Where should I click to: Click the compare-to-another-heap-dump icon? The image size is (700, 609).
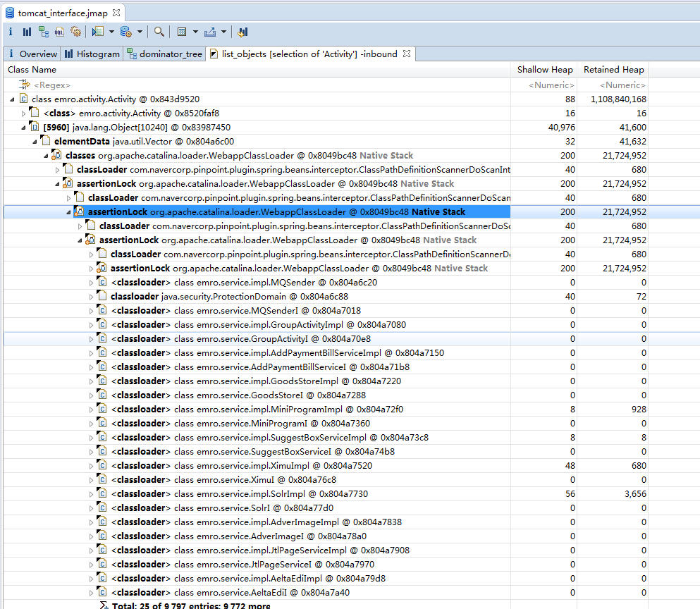(242, 32)
